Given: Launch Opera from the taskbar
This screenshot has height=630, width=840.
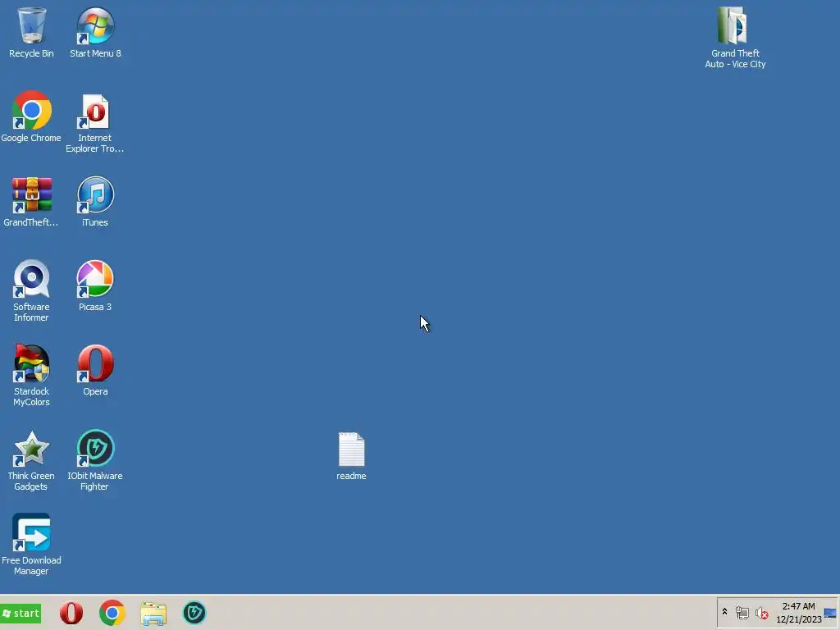Looking at the screenshot, I should pyautogui.click(x=71, y=614).
